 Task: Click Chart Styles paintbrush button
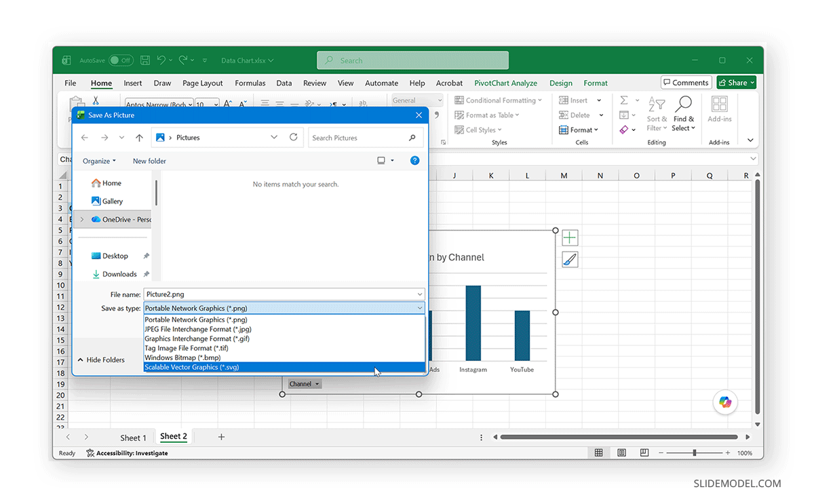click(570, 259)
